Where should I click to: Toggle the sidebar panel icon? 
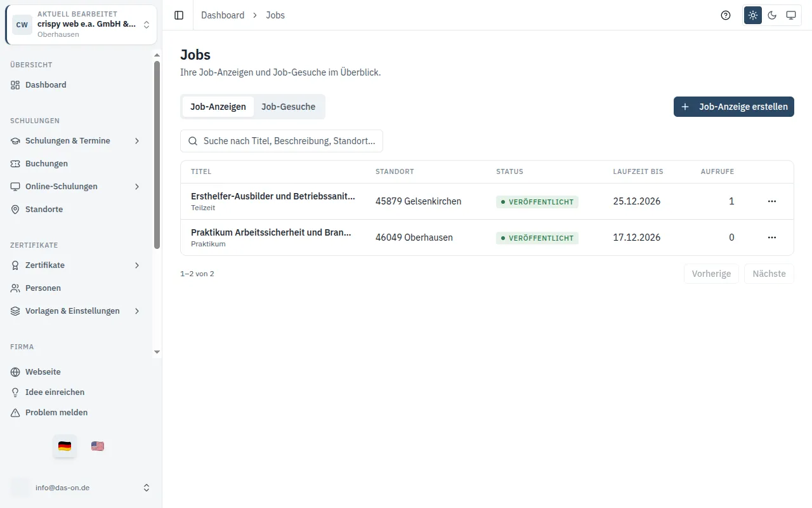click(179, 15)
